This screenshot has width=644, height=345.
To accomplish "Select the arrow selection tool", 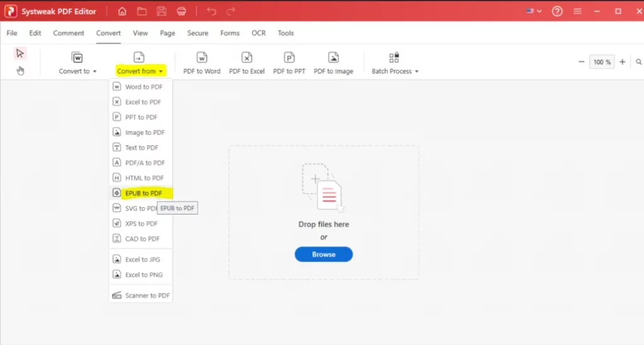I will [x=19, y=54].
